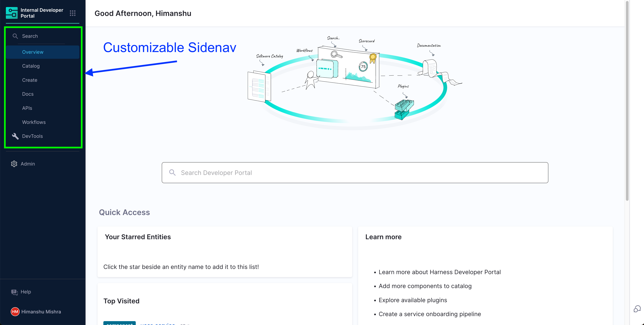
Task: Open the user-service link in Top Visited
Action: pyautogui.click(x=158, y=323)
